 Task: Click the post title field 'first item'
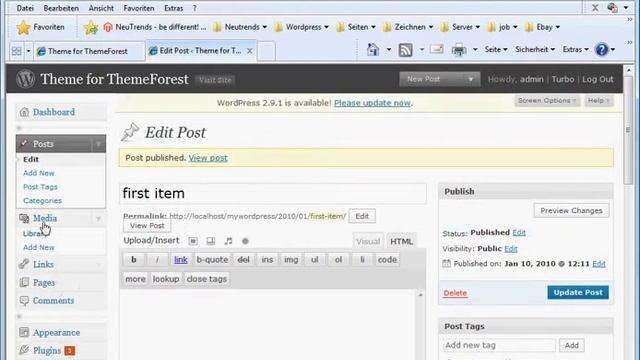point(273,193)
